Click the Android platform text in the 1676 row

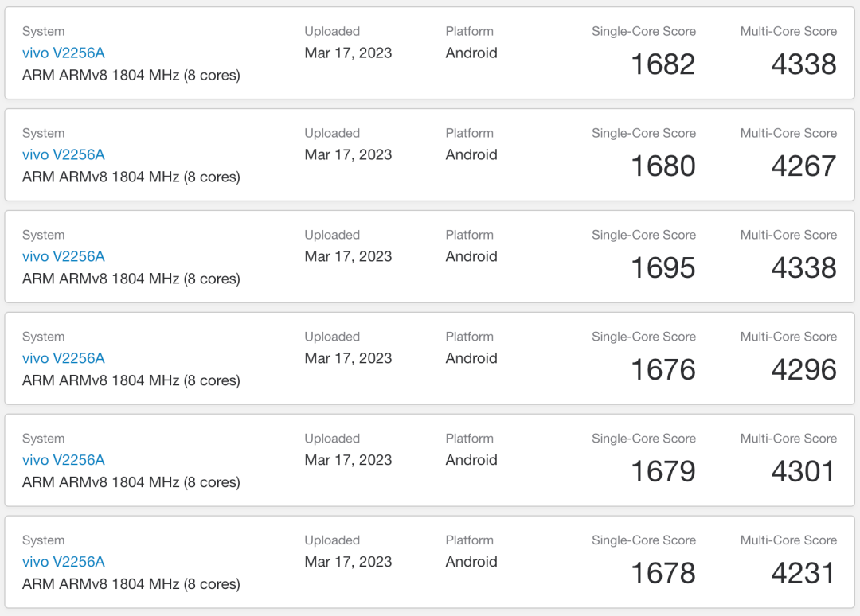(x=471, y=358)
